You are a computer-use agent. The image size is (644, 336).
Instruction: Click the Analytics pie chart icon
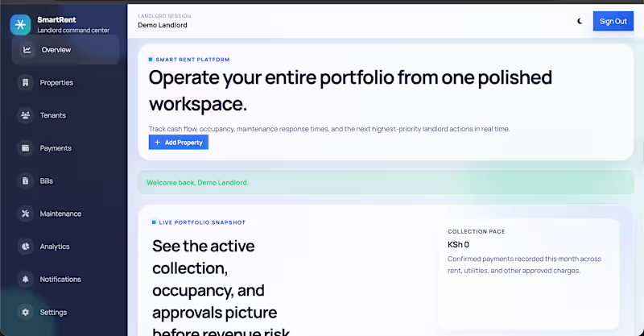[26, 247]
